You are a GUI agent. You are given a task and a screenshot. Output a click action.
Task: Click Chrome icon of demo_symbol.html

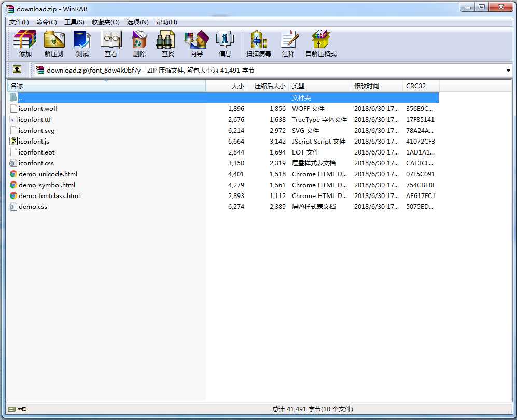[13, 185]
